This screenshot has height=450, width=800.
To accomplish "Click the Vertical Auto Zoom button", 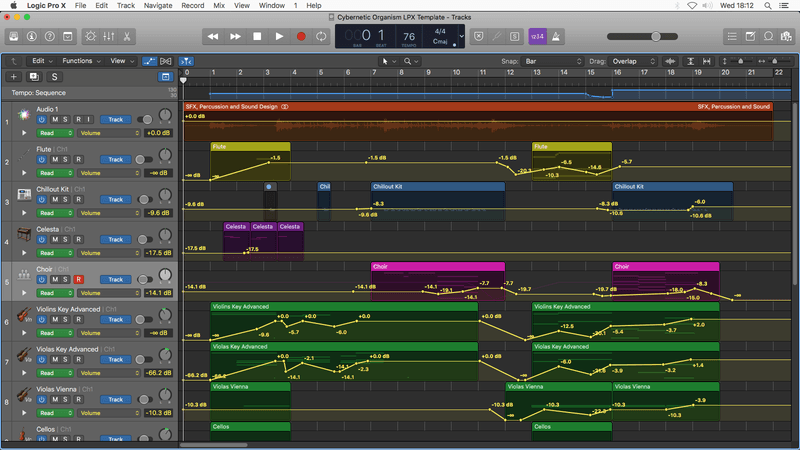I will 690,61.
